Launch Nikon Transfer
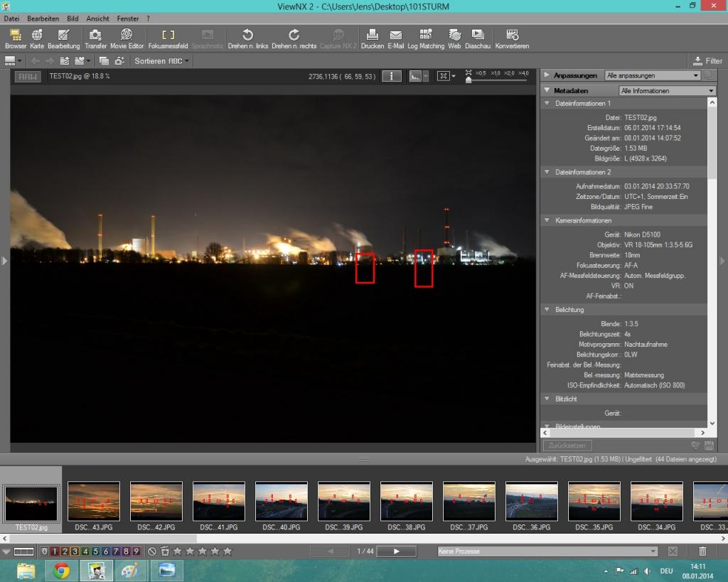 tap(96, 39)
